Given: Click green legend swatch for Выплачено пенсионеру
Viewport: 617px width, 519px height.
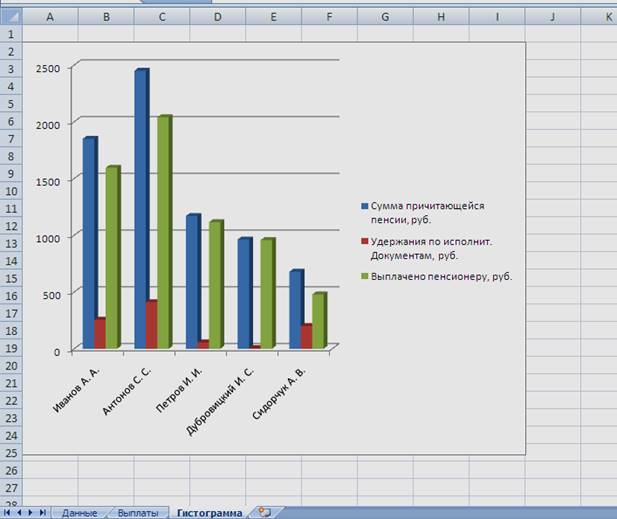Looking at the screenshot, I should pos(365,277).
